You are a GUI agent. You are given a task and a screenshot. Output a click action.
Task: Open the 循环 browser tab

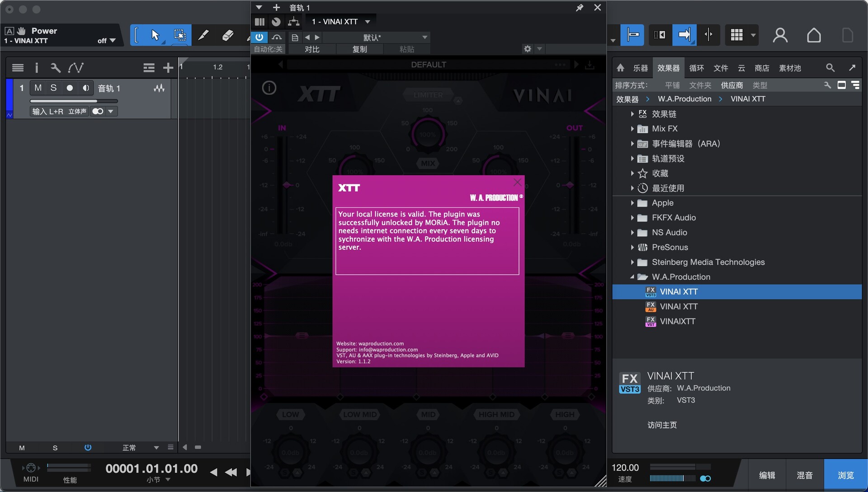click(x=696, y=68)
